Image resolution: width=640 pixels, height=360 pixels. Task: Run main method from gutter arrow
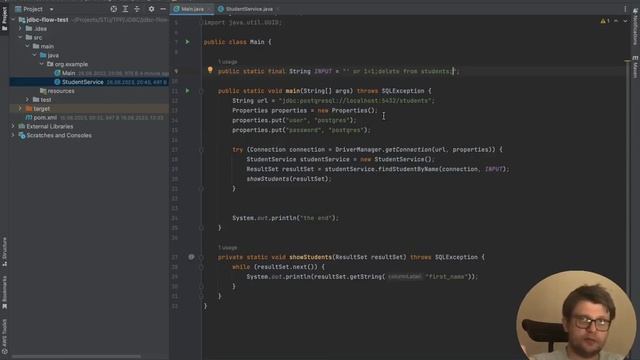coord(187,91)
